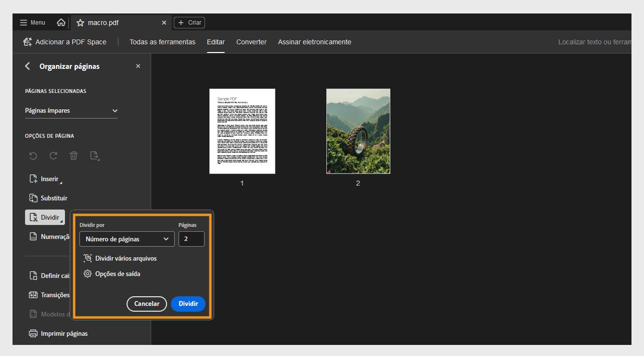Click the Páginas number input field
This screenshot has height=356, width=644.
point(191,239)
